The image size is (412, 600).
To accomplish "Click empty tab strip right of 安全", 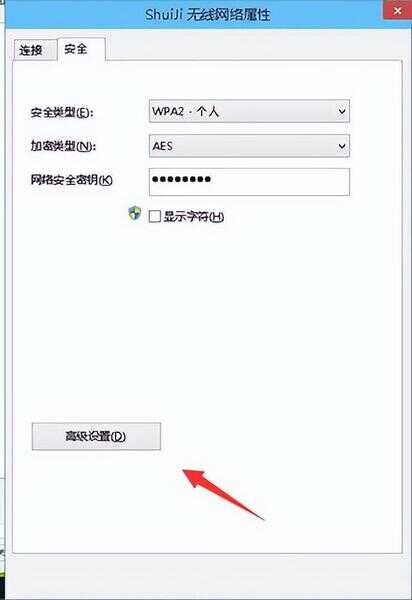I will pos(252,48).
